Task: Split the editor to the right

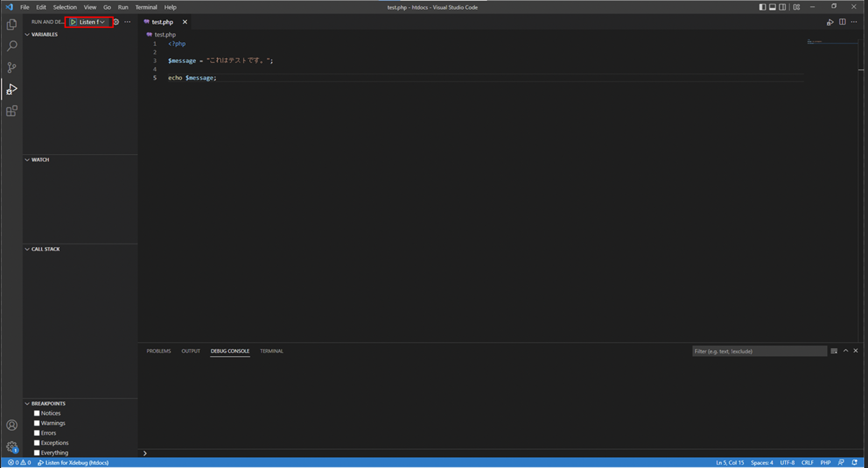Action: tap(842, 22)
